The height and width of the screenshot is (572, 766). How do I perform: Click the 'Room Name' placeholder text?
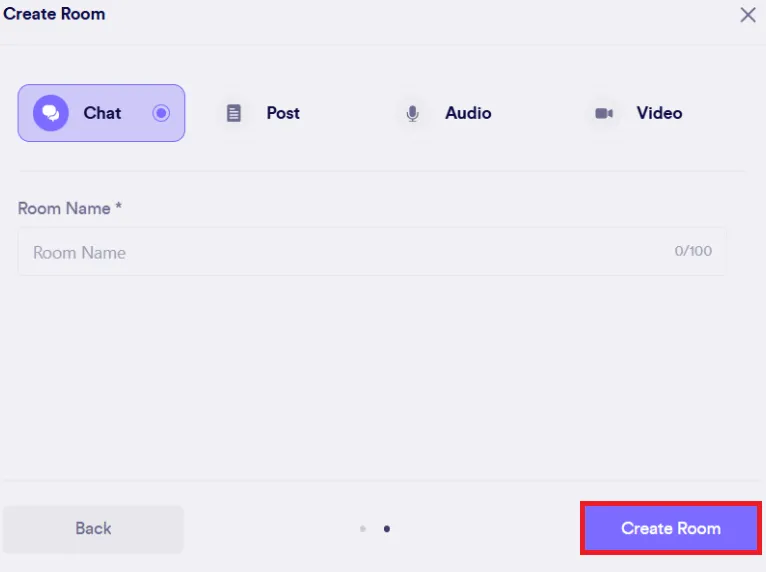(79, 253)
